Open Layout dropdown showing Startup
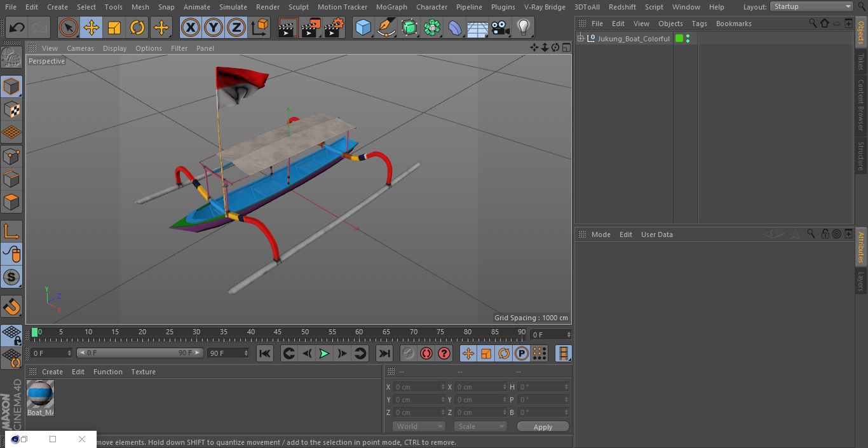 click(x=812, y=6)
